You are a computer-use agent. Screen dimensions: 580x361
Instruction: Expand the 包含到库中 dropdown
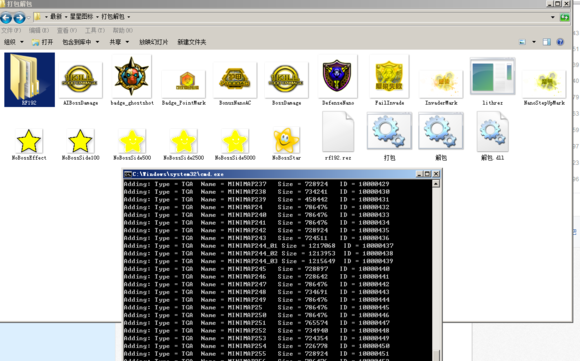(x=81, y=42)
